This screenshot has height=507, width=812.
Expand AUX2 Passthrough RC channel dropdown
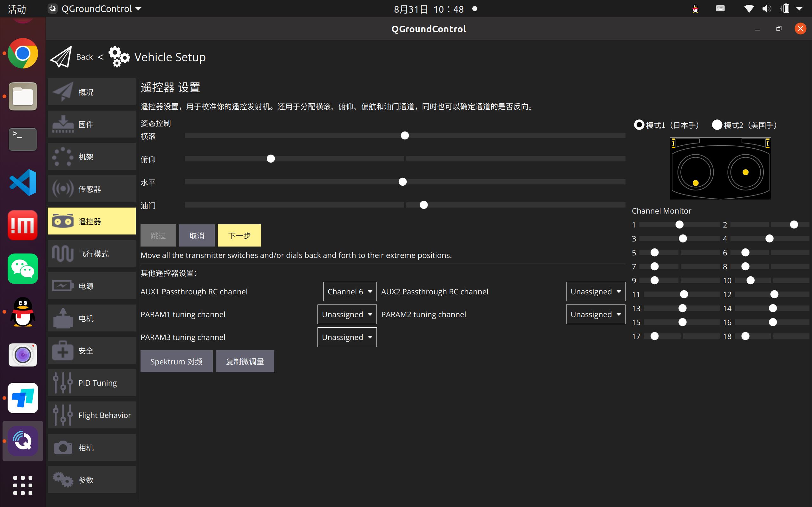click(x=595, y=292)
